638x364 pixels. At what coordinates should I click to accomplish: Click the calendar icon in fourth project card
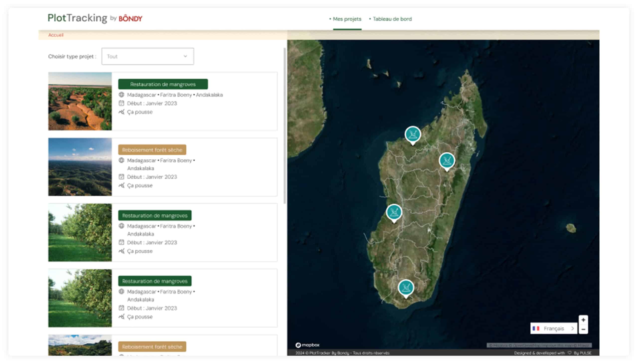[x=121, y=308]
